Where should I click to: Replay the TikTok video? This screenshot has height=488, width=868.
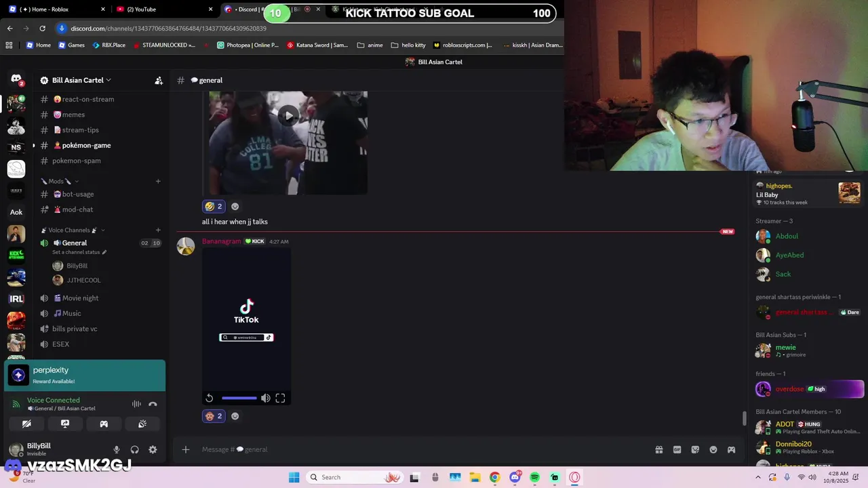pos(210,398)
